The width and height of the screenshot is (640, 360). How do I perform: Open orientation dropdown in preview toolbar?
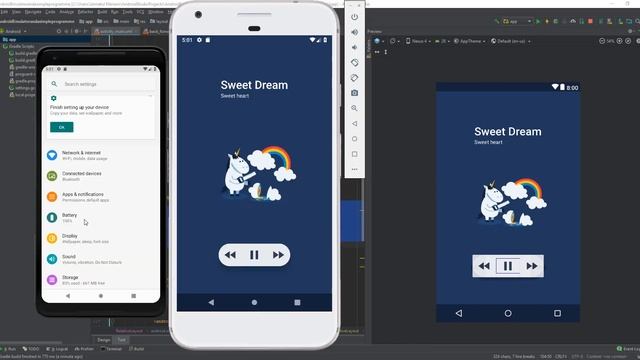tap(395, 41)
